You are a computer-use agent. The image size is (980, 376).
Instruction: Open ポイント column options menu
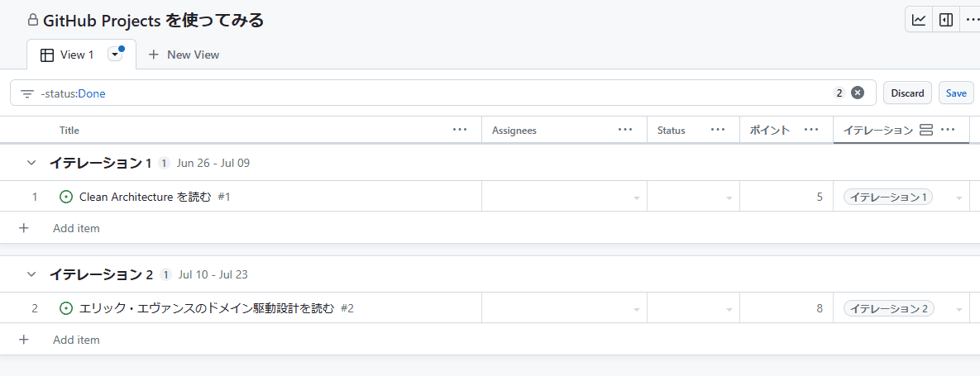(811, 130)
